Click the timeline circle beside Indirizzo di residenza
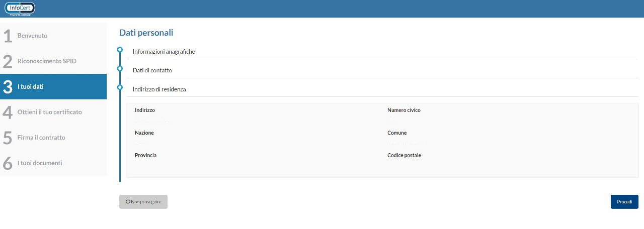Screen dimensions: 644x229 tap(120, 87)
